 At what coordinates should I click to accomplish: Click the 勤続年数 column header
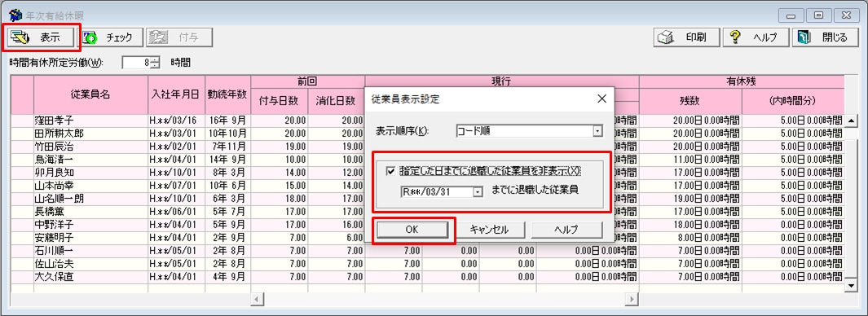(228, 94)
